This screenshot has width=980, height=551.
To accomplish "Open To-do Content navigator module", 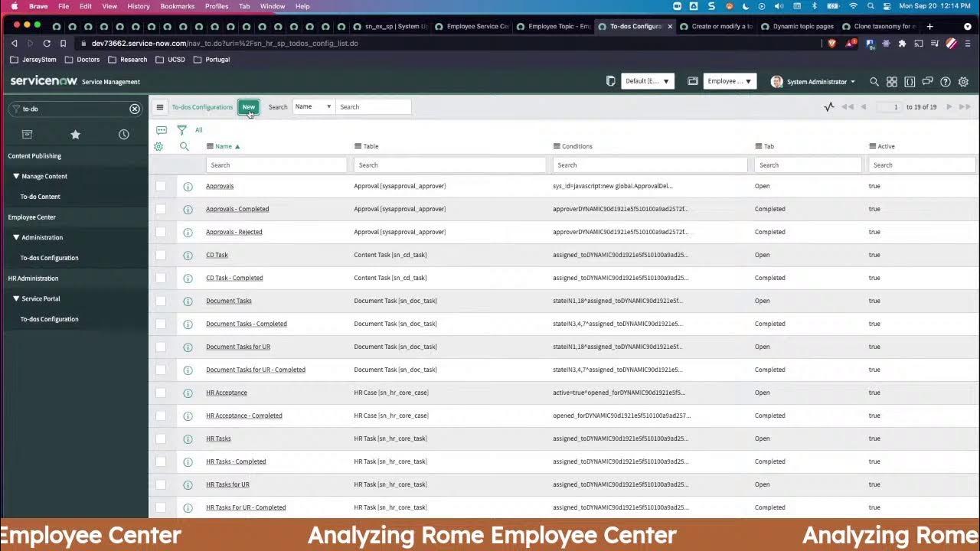I will (41, 197).
